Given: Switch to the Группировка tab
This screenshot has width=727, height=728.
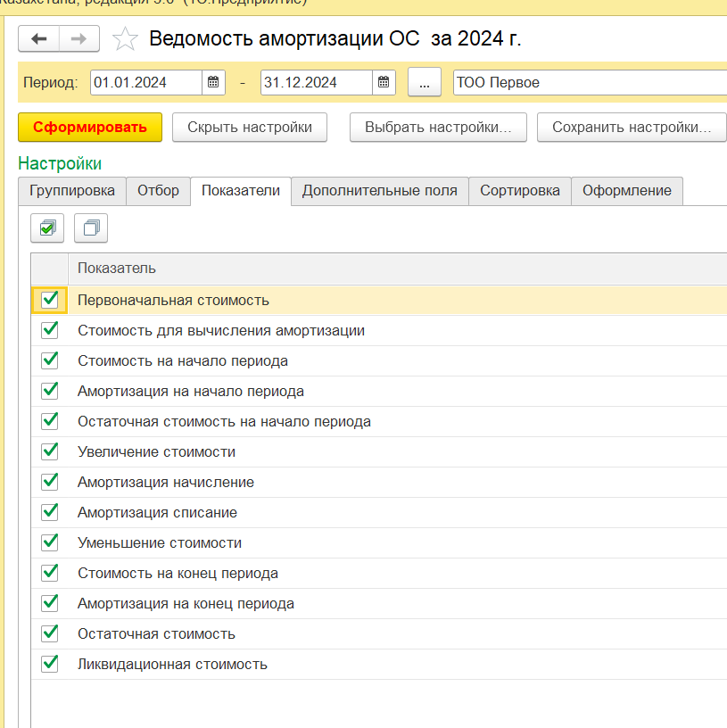Looking at the screenshot, I should pyautogui.click(x=71, y=191).
